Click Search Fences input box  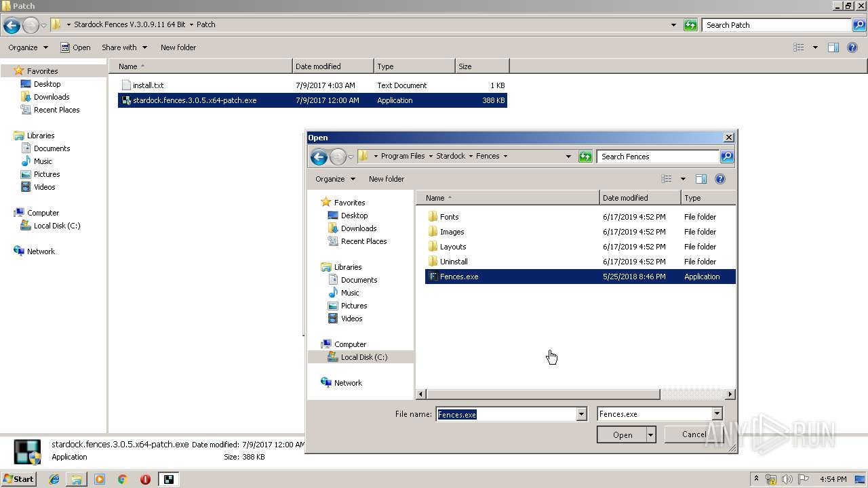pyautogui.click(x=658, y=157)
